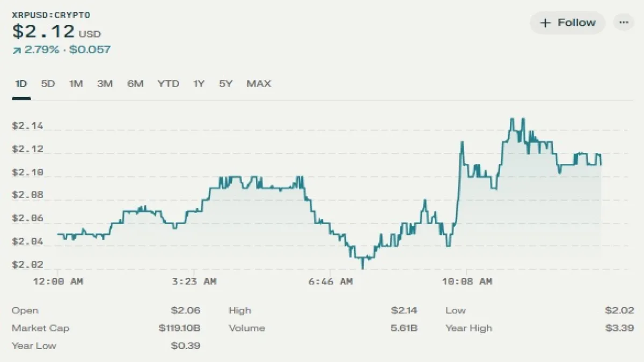The height and width of the screenshot is (362, 644).
Task: Open the MAX chart history
Action: coord(259,84)
